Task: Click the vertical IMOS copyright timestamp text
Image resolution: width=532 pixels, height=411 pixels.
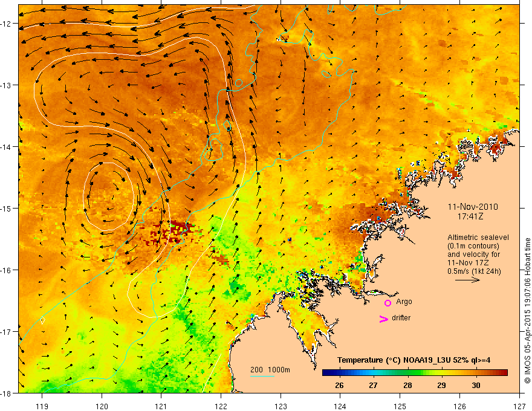Action: tap(527, 311)
